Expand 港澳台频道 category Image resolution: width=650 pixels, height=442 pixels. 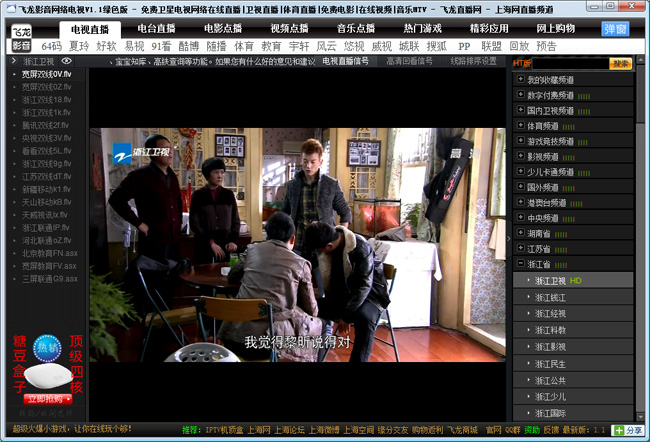pyautogui.click(x=573, y=202)
